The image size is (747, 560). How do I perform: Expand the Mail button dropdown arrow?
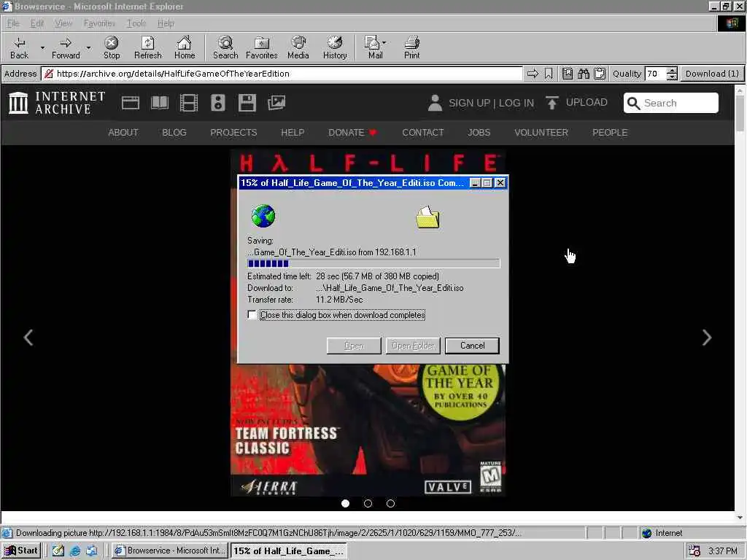[384, 43]
